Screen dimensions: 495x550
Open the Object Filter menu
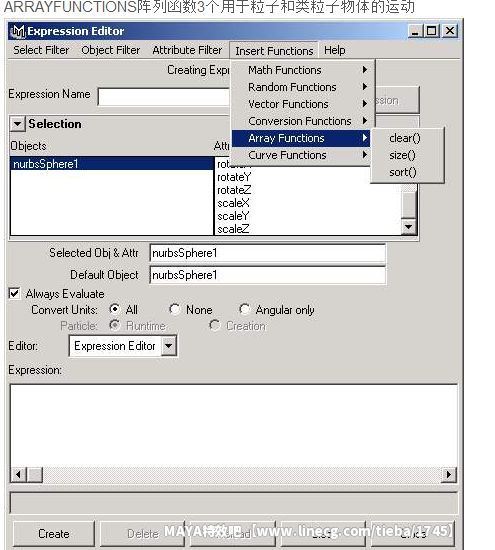(x=111, y=50)
